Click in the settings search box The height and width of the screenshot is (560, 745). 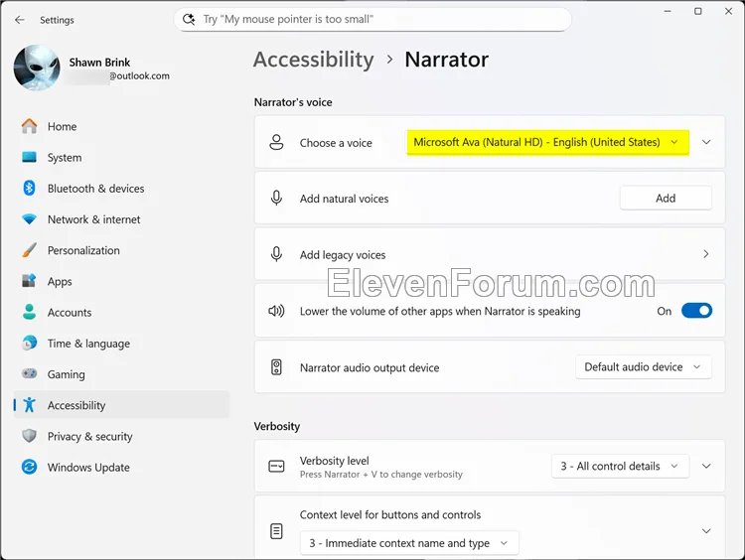372,19
